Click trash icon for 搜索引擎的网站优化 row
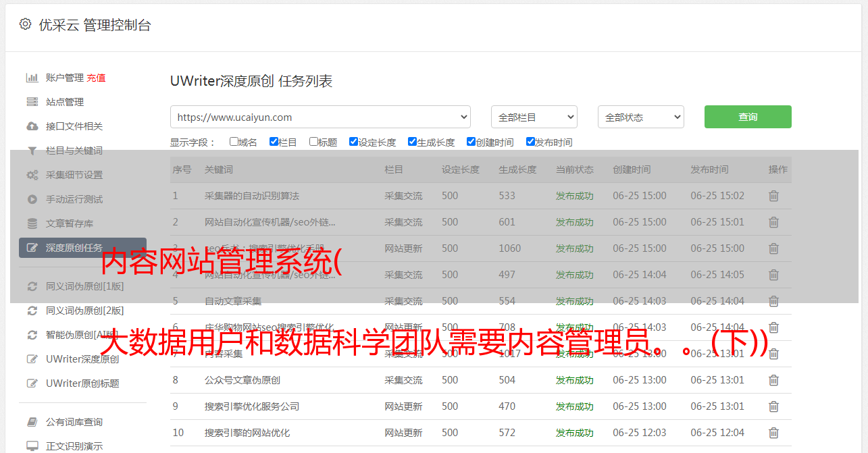Viewport: 868px width, 453px height. click(773, 433)
